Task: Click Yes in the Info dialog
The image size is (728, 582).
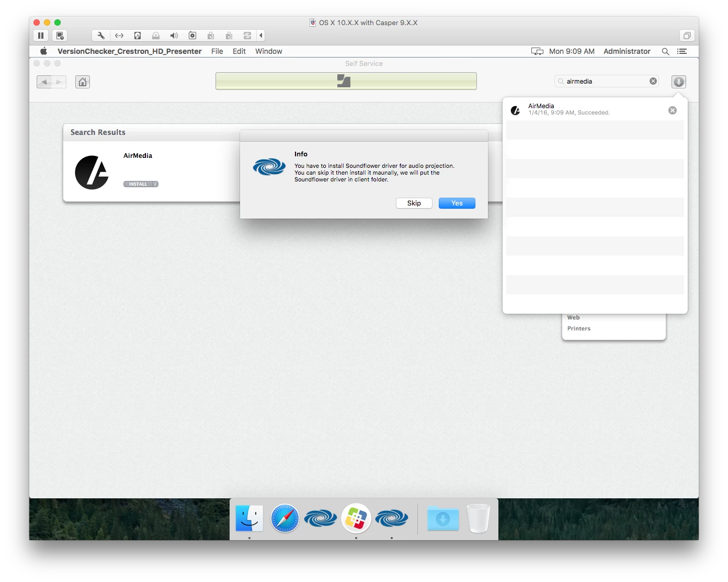Action: (457, 203)
